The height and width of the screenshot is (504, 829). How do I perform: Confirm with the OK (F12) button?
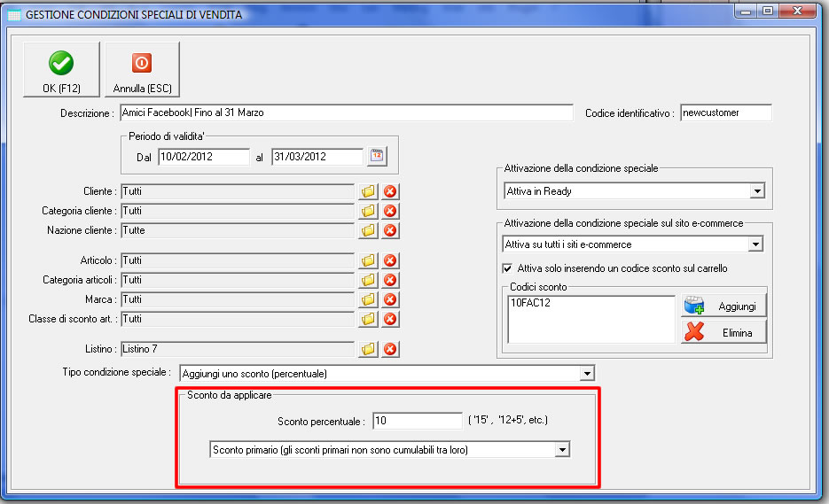click(x=61, y=70)
